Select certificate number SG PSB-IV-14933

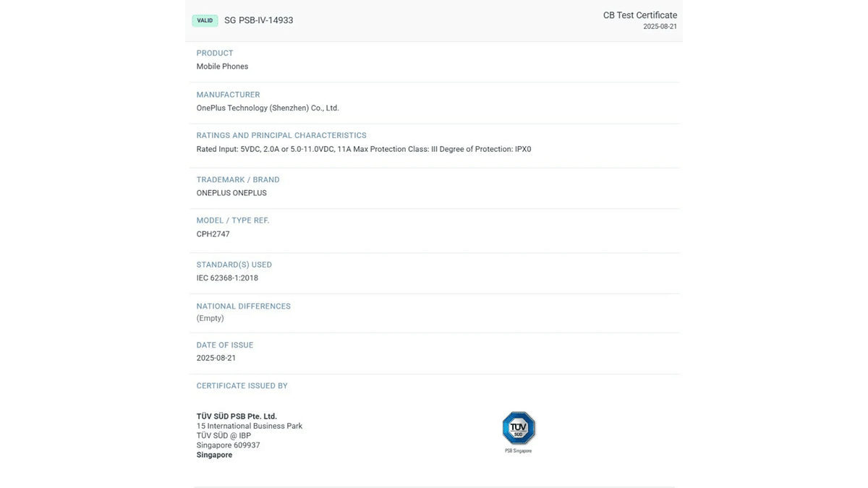tap(259, 20)
